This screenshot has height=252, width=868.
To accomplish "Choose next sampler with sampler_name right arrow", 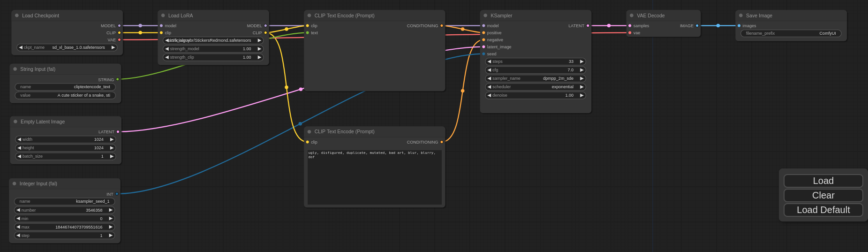I will 582,78.
